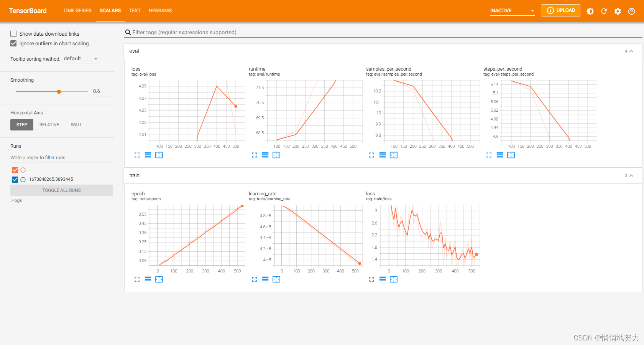Expand learning_rate chart to full size
Screen dimensions: 644x345
pos(255,279)
